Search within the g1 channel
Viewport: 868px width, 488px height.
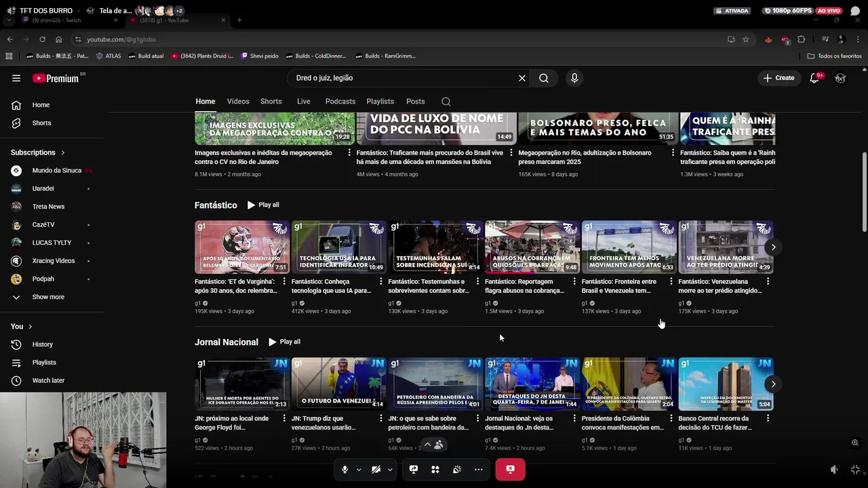446,102
